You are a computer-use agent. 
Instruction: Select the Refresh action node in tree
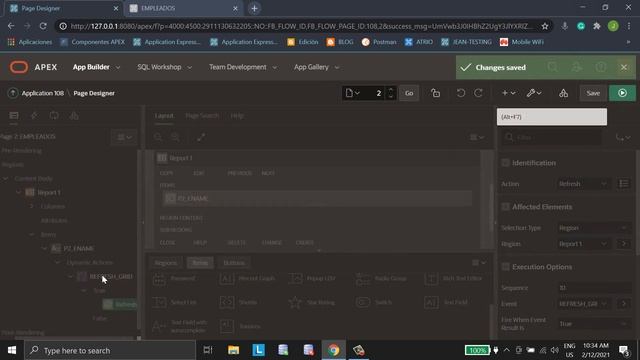[121, 304]
